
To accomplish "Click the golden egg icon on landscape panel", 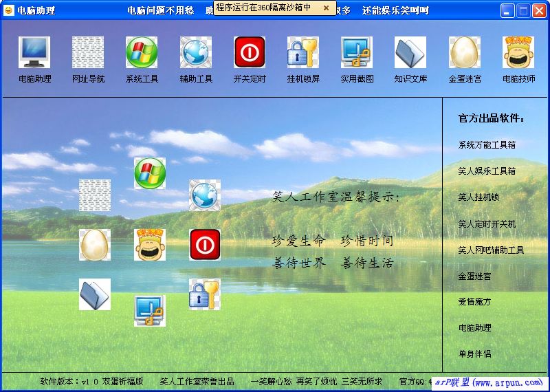I will (95, 245).
